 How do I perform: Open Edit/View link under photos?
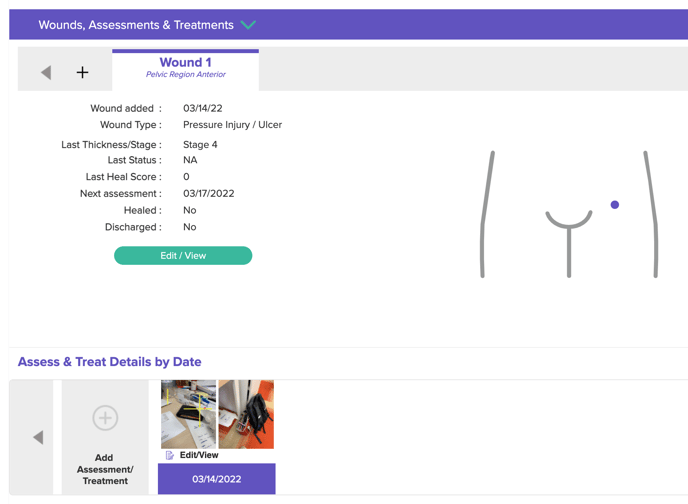tap(199, 455)
